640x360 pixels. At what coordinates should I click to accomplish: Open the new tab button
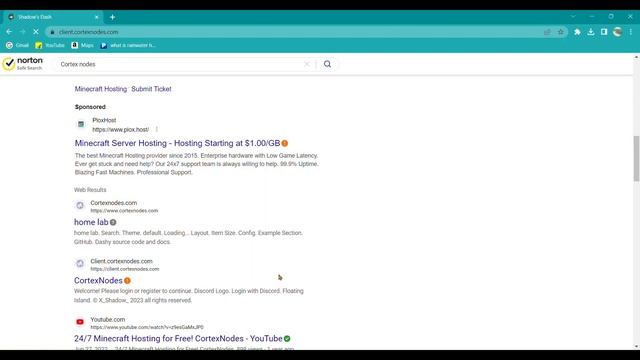[x=112, y=17]
